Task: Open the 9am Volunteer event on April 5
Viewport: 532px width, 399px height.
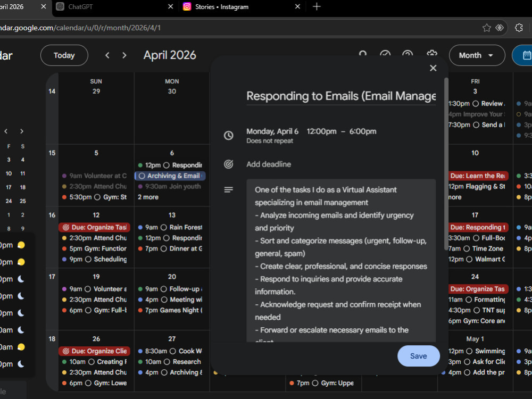Action: tap(95, 176)
